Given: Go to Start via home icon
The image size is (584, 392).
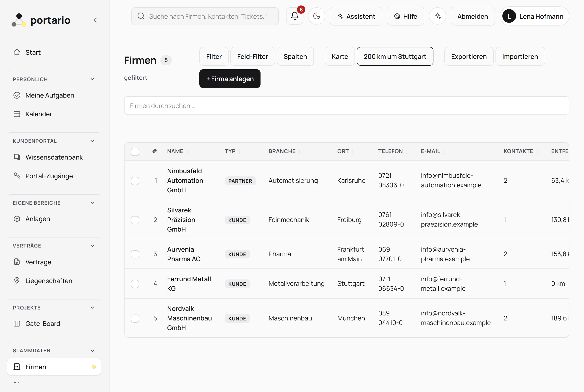Looking at the screenshot, I should (x=17, y=52).
